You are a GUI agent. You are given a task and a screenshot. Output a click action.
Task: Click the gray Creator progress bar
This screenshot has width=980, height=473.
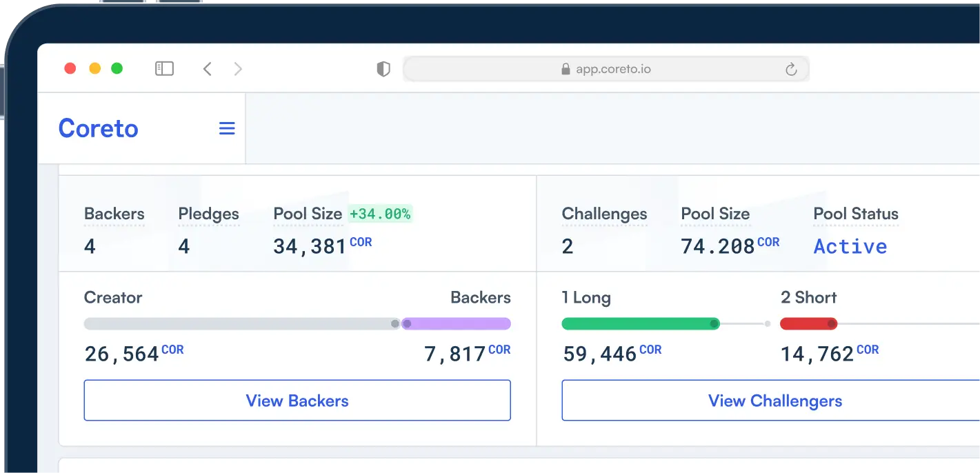point(241,323)
